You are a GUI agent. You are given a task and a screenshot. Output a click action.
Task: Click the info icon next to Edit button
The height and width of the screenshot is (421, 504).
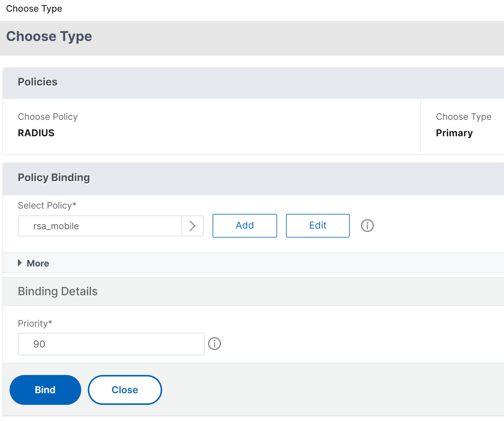pos(367,226)
